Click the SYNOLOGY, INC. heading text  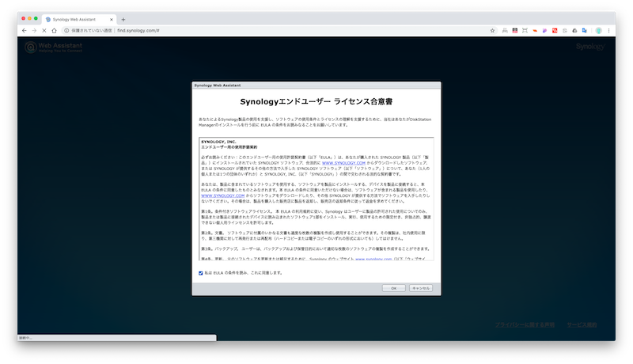pyautogui.click(x=218, y=142)
